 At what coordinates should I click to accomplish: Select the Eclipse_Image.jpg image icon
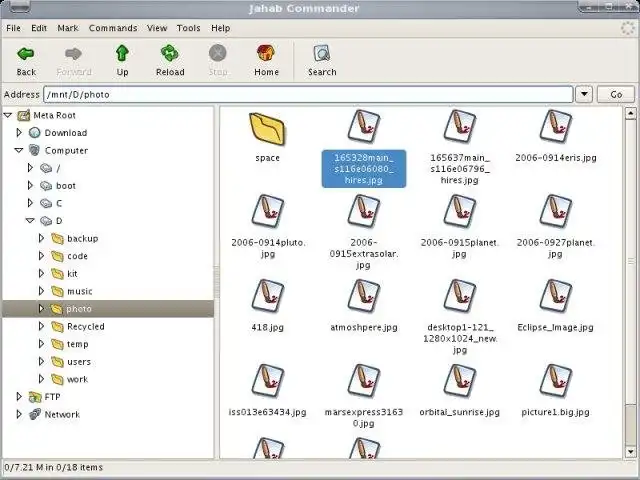coord(556,296)
